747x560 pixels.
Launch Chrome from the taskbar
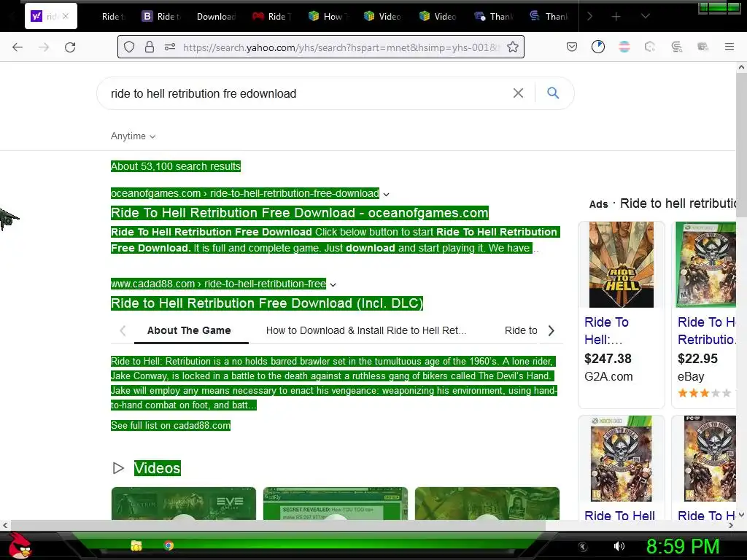[169, 545]
